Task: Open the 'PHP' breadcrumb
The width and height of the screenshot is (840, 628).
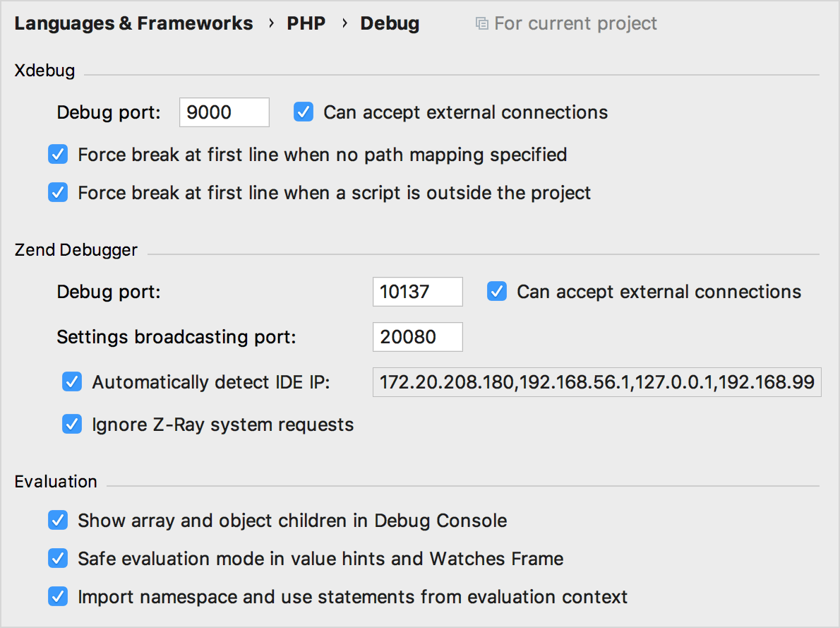Action: 306,23
